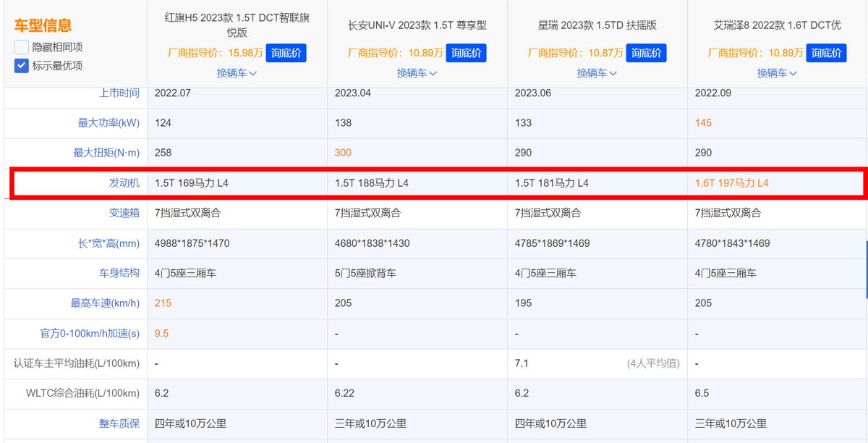This screenshot has width=868, height=443.
Task: Click the 最高车速(km/h) row label
Action: click(x=105, y=303)
